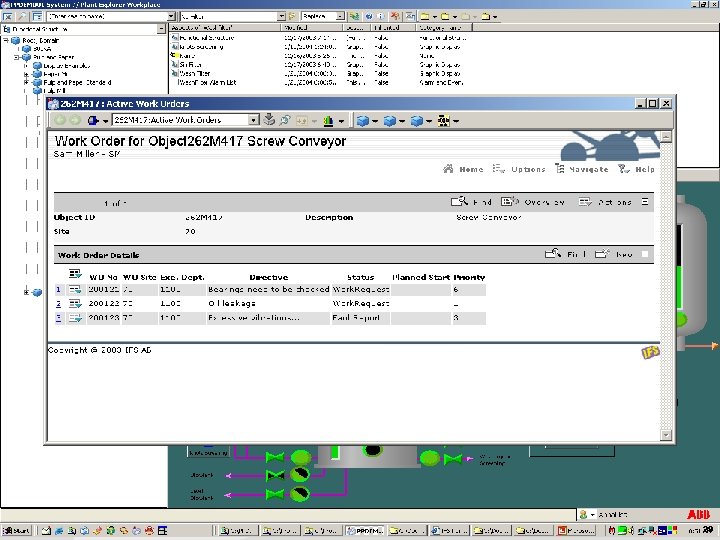Click the New icon in Work Order Details
720x540 pixels.
click(601, 255)
